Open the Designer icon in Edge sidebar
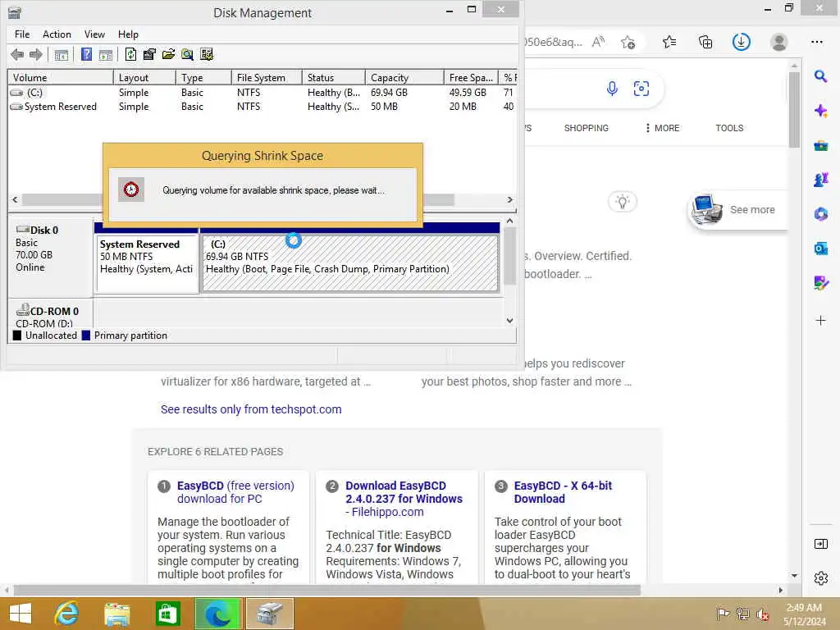 coord(820,283)
